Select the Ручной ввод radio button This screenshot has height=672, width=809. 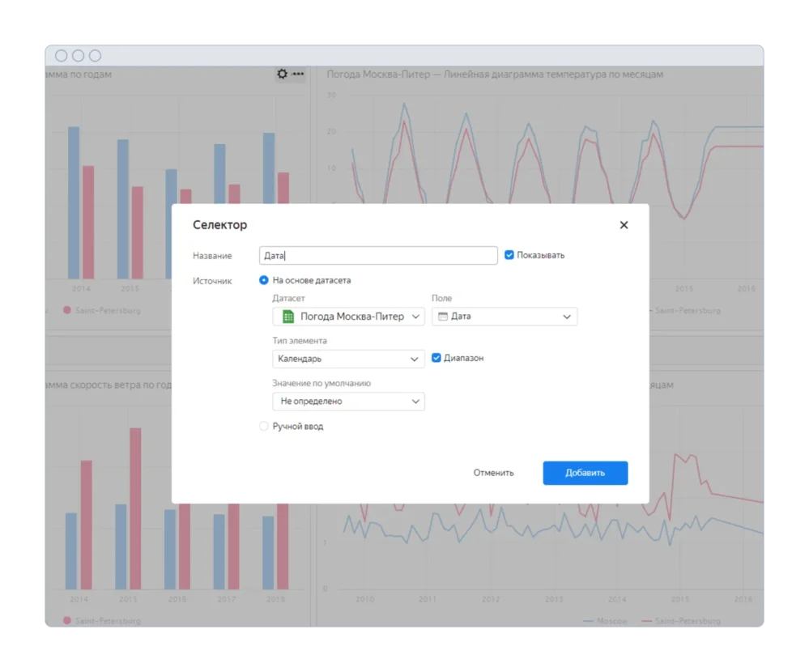tap(264, 426)
